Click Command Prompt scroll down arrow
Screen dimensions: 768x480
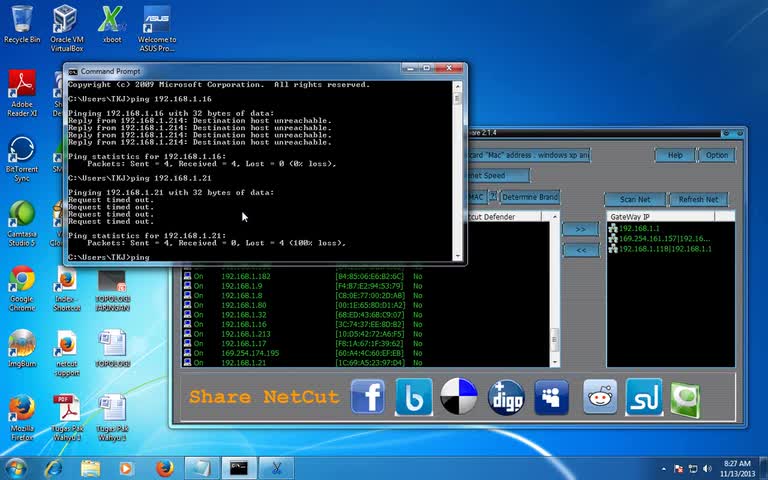(457, 256)
